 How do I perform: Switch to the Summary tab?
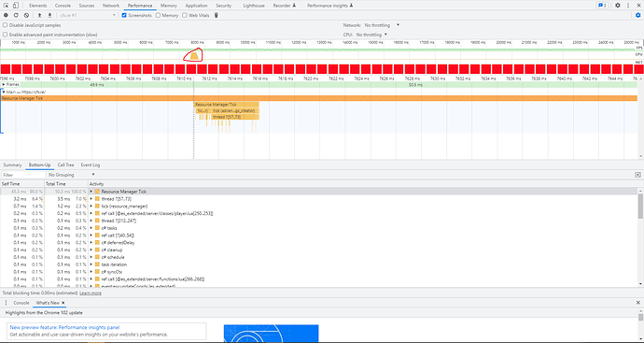tap(12, 164)
